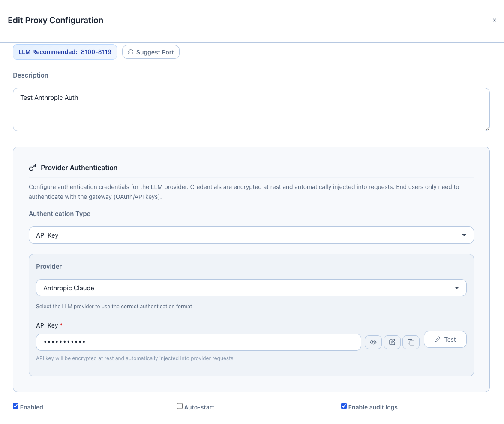This screenshot has height=424, width=504.
Task: Enable the Auto-start checkbox
Action: 180,406
